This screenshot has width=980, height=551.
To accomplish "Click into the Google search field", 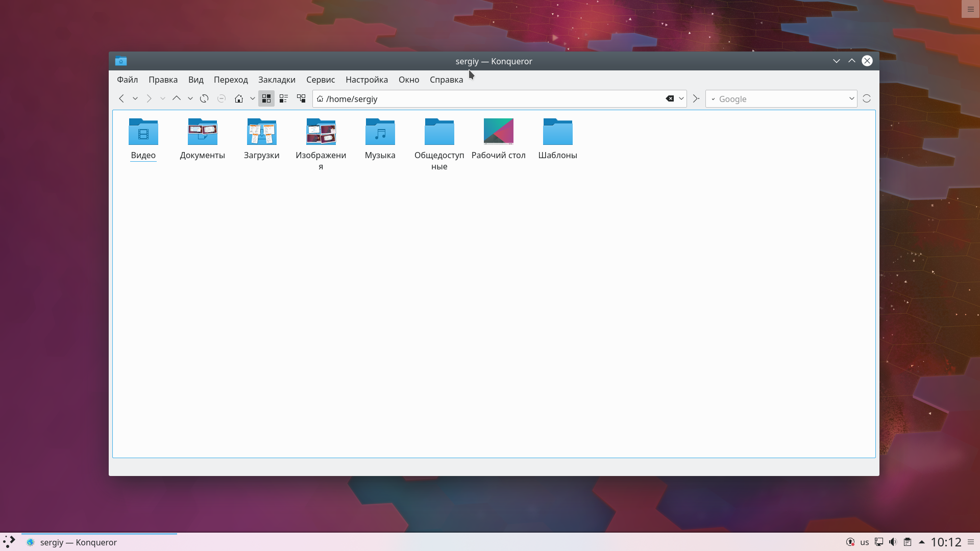I will coord(781,99).
